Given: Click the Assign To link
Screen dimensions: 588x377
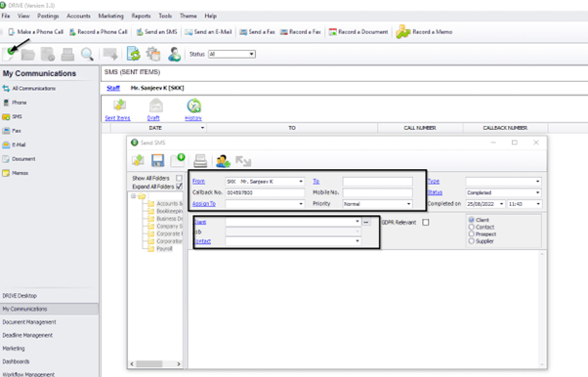Looking at the screenshot, I should (x=203, y=204).
